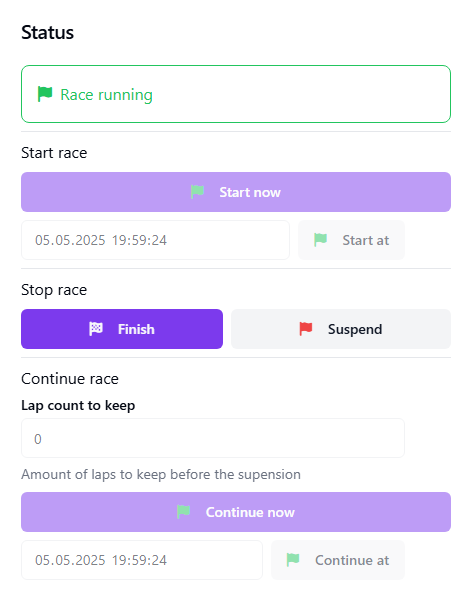Select the Start at button text
472x601 pixels.
point(366,240)
